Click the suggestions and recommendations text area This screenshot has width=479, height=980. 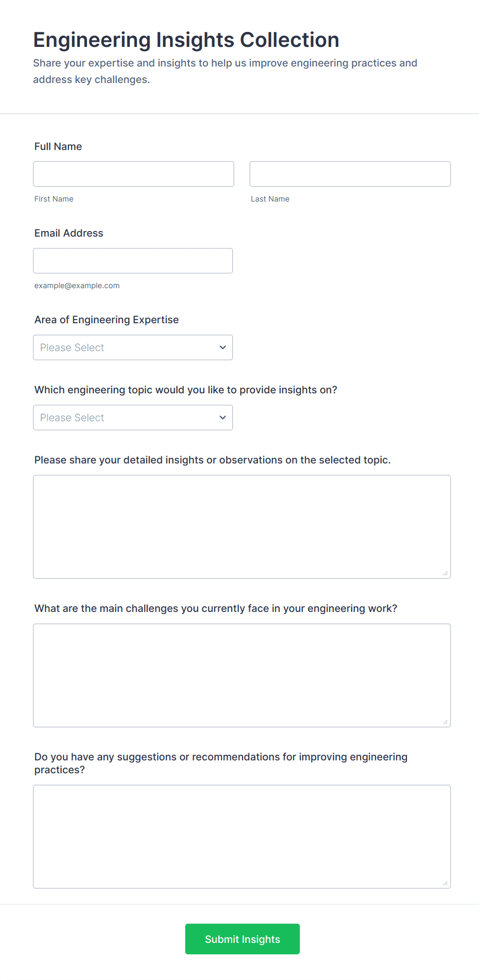[x=242, y=837]
